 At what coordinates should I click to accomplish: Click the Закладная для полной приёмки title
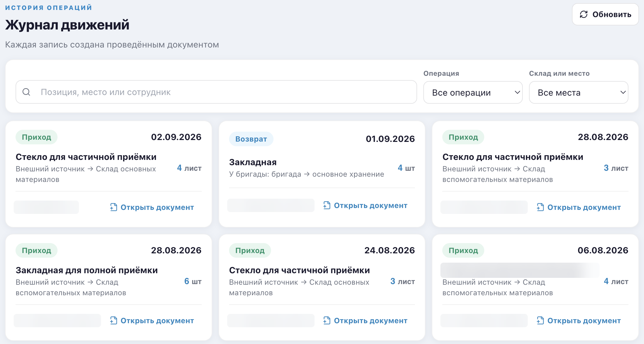(87, 270)
